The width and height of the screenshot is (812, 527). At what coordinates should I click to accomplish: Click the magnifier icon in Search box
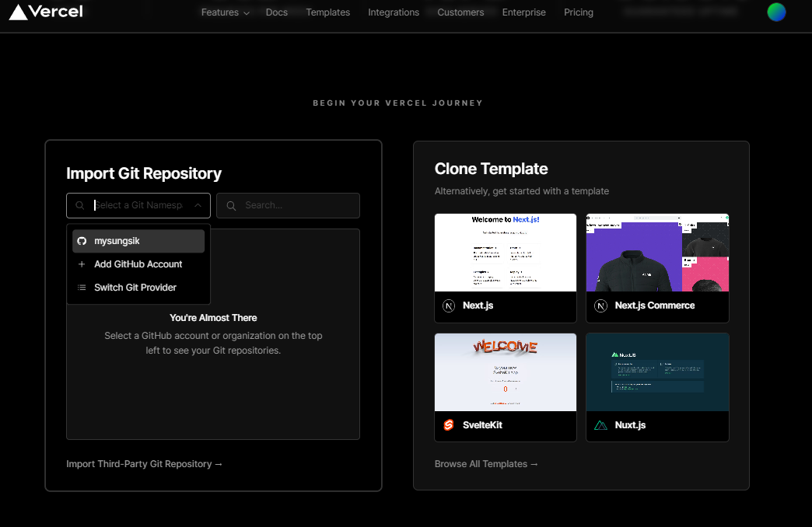pyautogui.click(x=232, y=205)
